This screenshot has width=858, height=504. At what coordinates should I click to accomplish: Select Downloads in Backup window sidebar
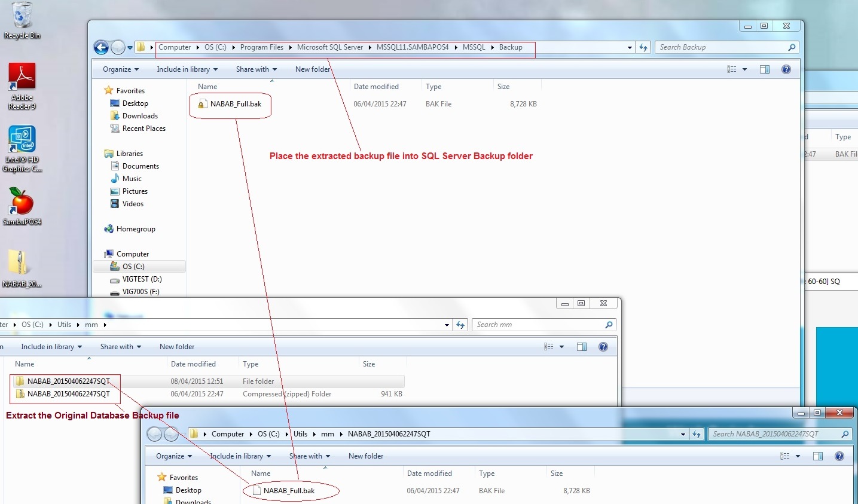134,116
